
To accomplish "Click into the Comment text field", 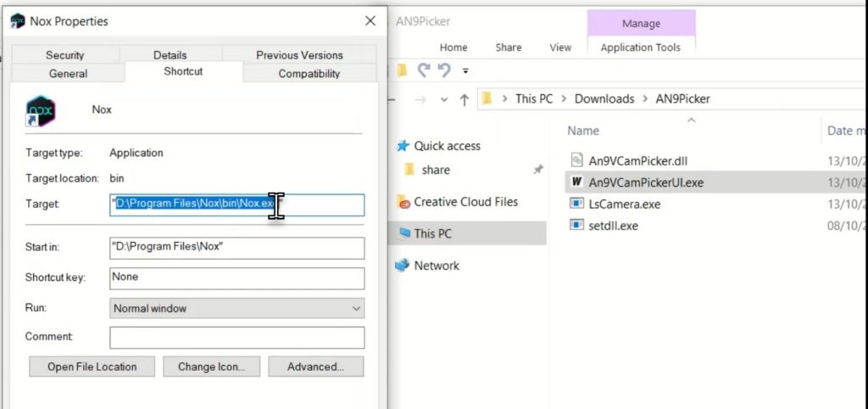I will (236, 337).
